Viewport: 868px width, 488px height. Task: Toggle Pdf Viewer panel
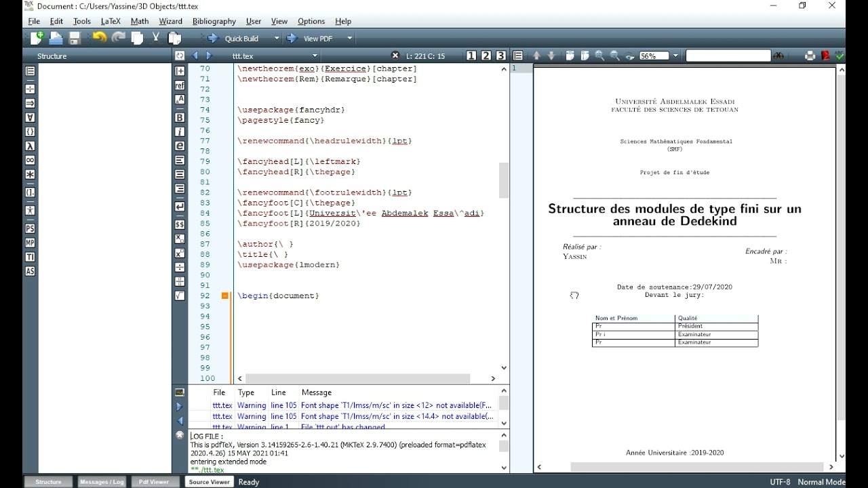tap(154, 482)
